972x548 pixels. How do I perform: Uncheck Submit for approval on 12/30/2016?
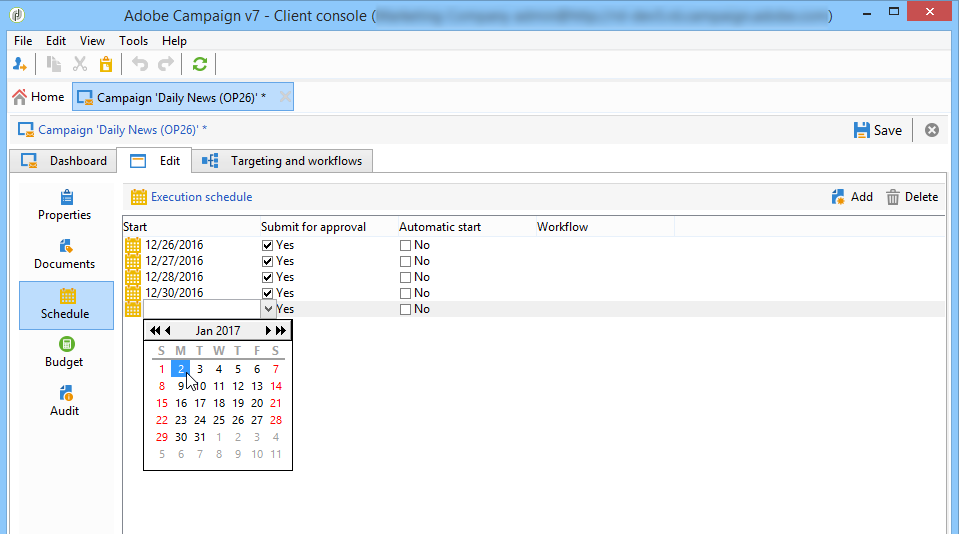click(267, 294)
